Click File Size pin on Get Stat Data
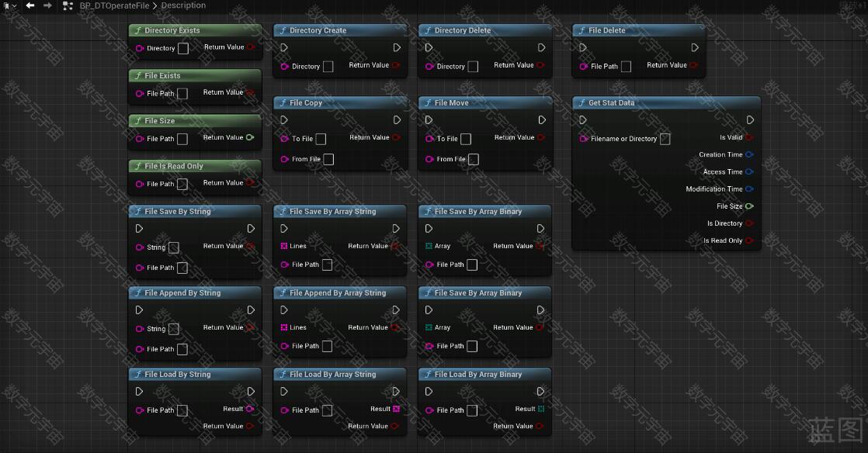Image resolution: width=868 pixels, height=453 pixels. (749, 206)
